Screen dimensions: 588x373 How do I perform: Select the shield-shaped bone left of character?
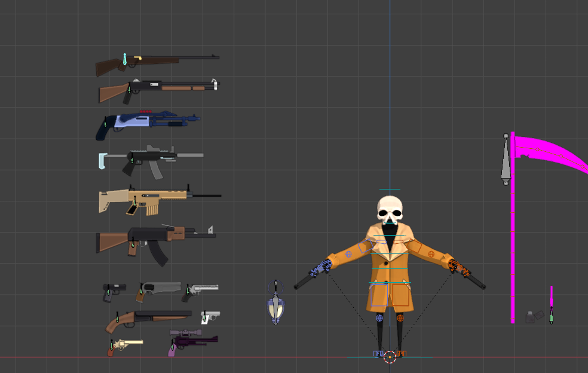[x=275, y=309]
